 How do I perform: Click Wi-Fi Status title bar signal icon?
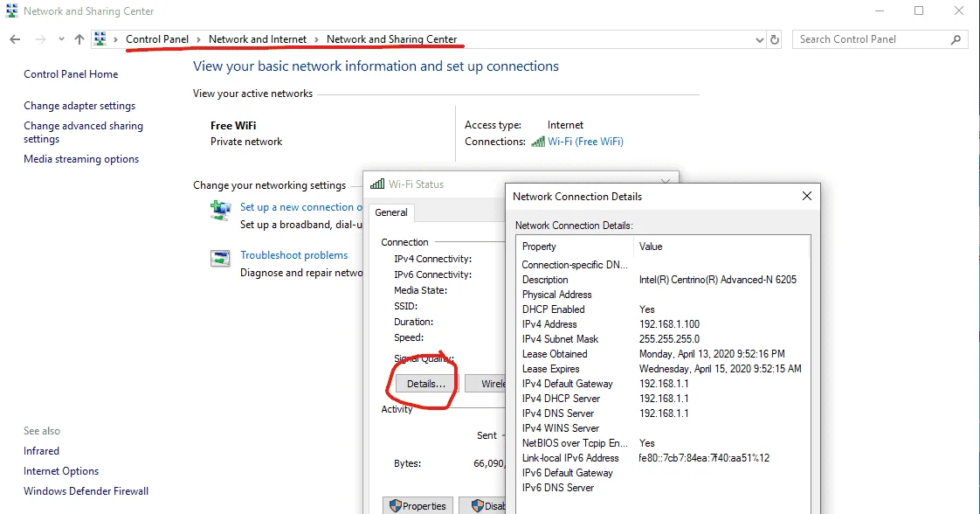tap(376, 184)
